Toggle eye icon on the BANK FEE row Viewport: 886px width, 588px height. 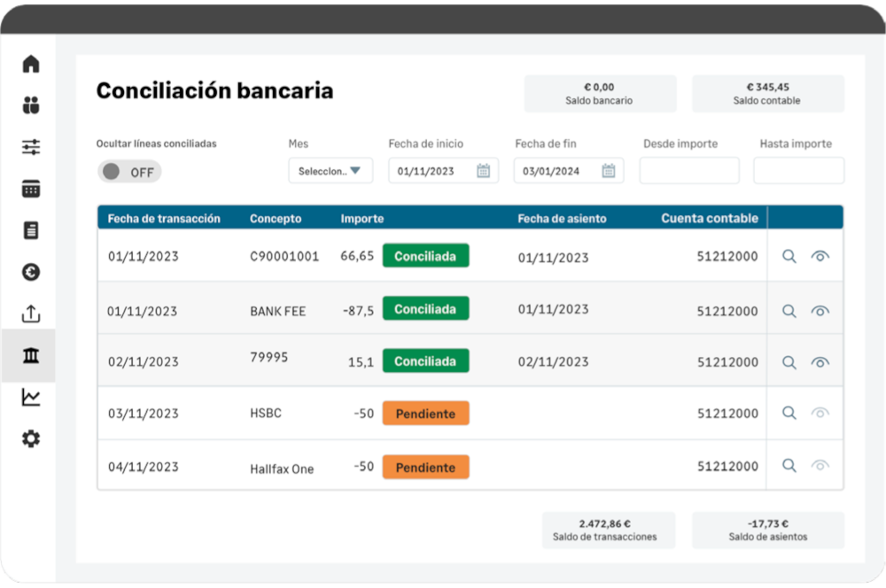(x=820, y=311)
